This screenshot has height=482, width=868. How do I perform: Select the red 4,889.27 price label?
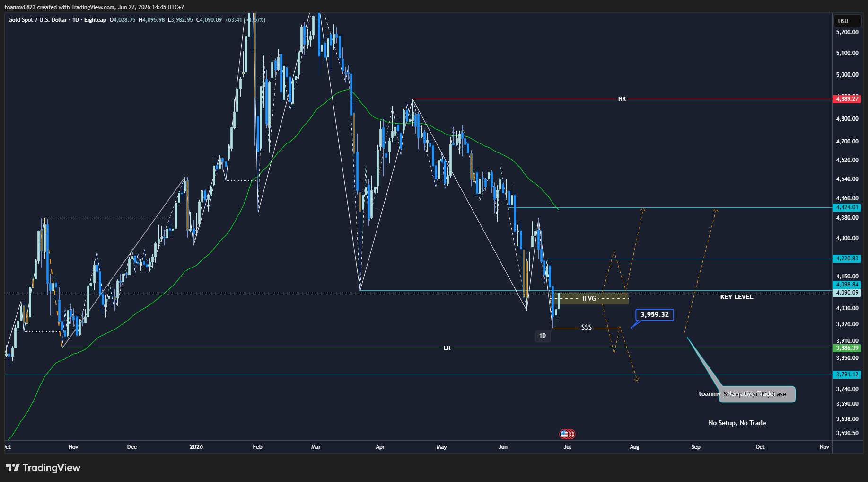(847, 99)
